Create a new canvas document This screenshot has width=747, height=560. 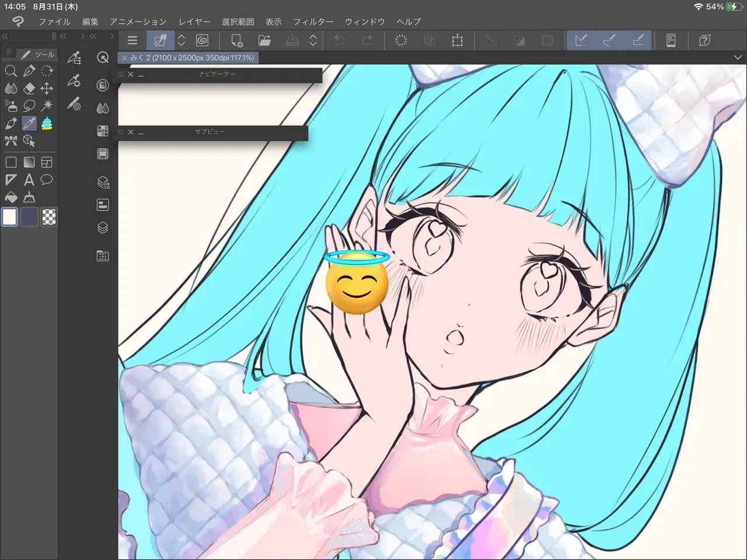click(x=236, y=40)
